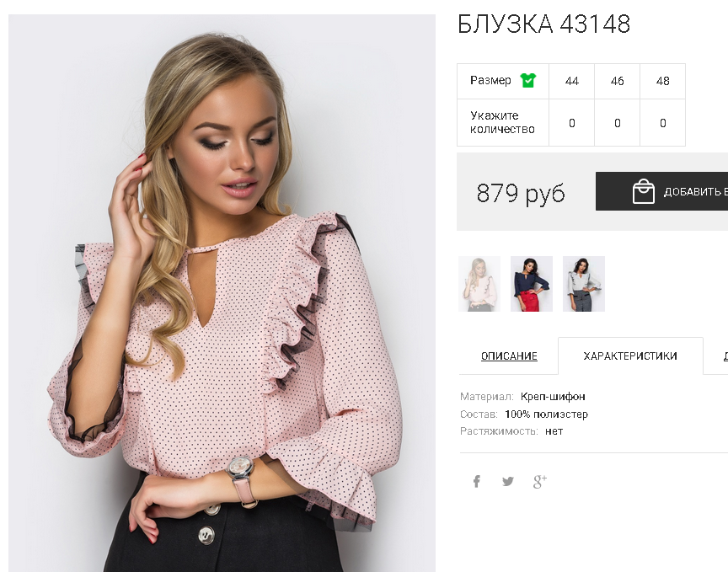Select size 48 column header
The image size is (728, 572).
pos(662,81)
